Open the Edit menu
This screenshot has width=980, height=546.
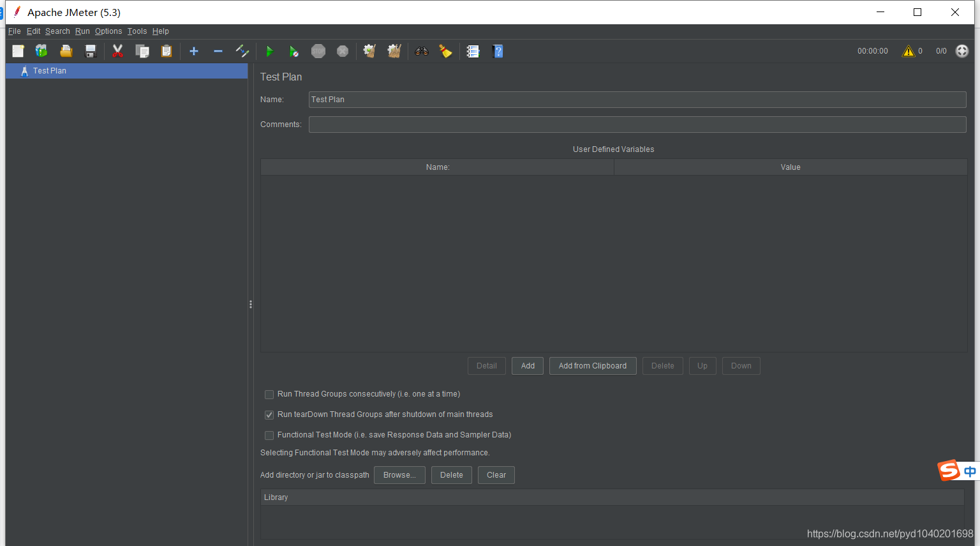pyautogui.click(x=33, y=31)
